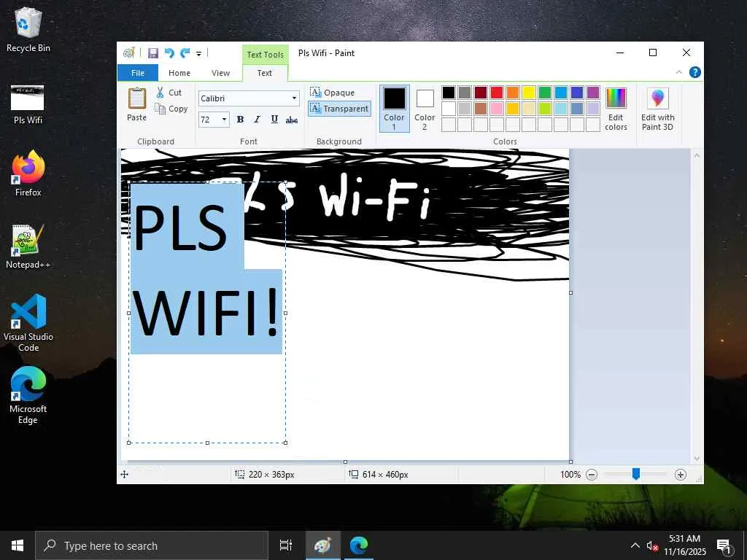Open the Calibri font family dropdown
The image size is (747, 560).
(295, 98)
